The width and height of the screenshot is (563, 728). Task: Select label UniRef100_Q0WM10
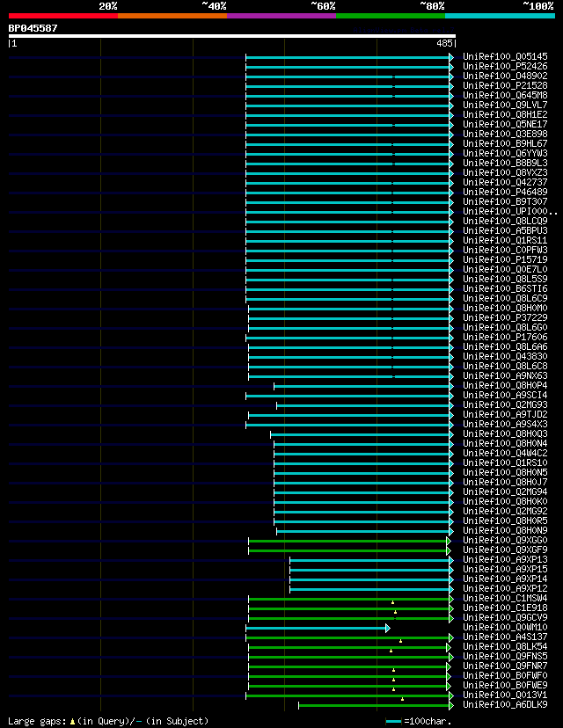click(x=505, y=627)
